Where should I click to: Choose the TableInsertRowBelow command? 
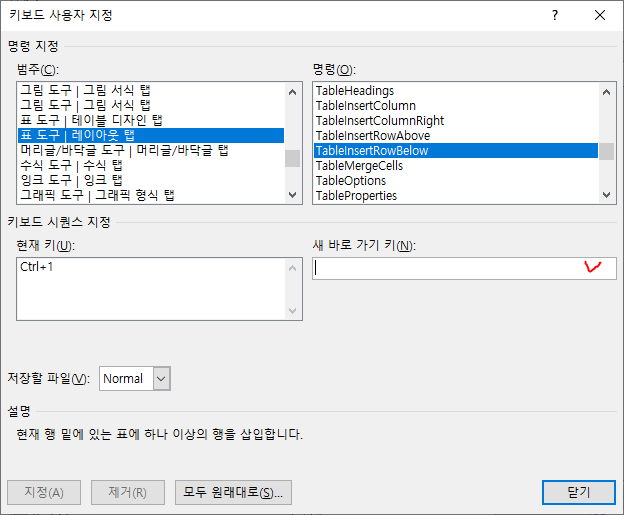(x=456, y=150)
